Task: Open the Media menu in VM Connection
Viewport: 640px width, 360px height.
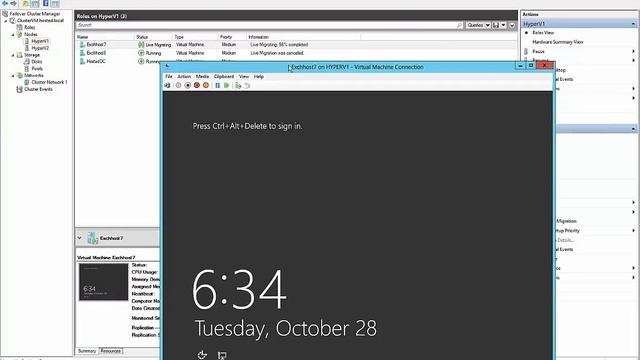Action: (202, 76)
